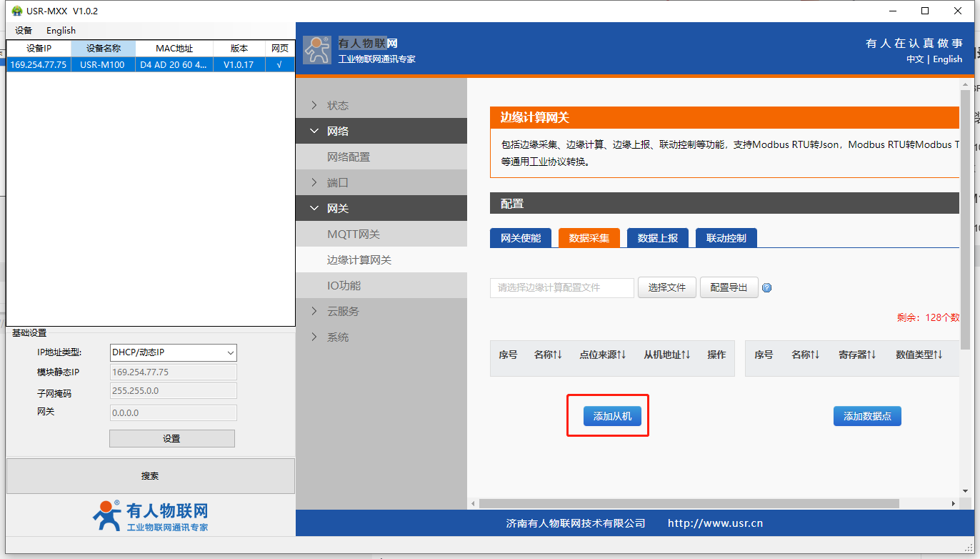Sort data point table by 名称 column
Screen dimensions: 980x559
click(805, 355)
